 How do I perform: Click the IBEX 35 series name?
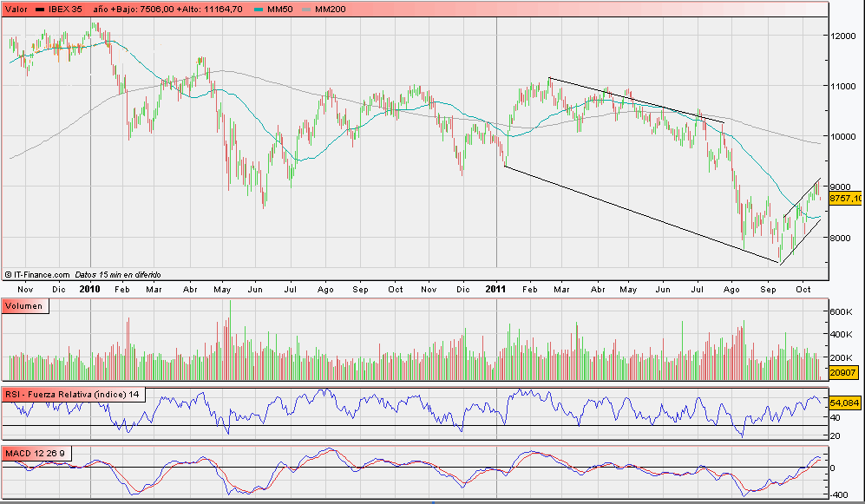click(x=65, y=10)
